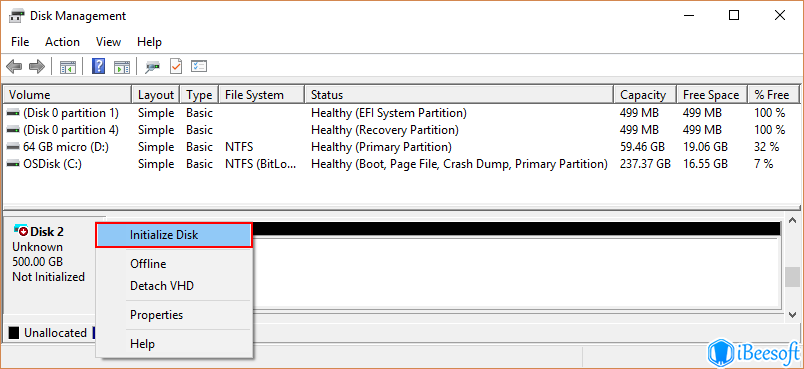
Task: Click the checkmark document toolbar icon
Action: 176,66
